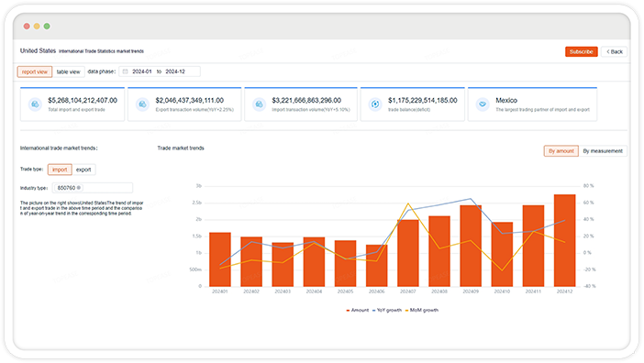Image resolution: width=644 pixels, height=363 pixels.
Task: Remove the 850760 industry type tag
Action: click(x=79, y=188)
